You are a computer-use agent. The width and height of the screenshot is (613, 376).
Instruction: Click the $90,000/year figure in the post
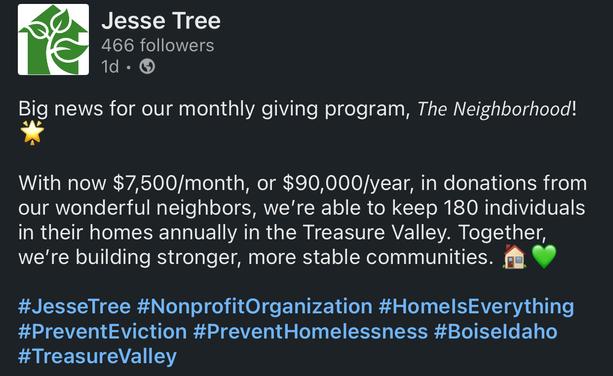coord(348,183)
